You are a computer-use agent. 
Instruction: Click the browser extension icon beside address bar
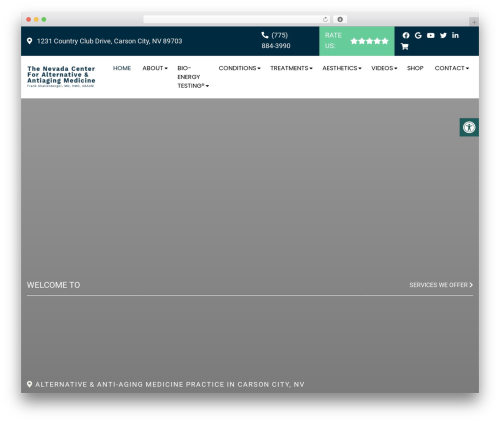click(x=340, y=19)
